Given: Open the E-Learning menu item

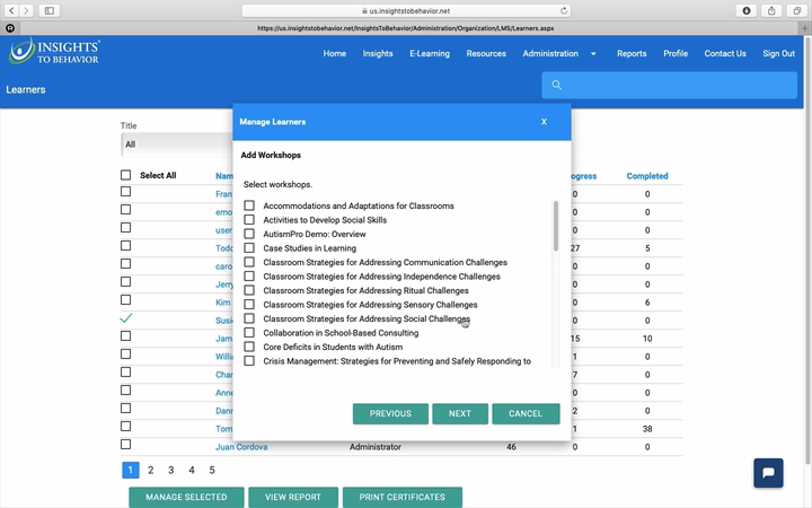Looking at the screenshot, I should click(430, 54).
